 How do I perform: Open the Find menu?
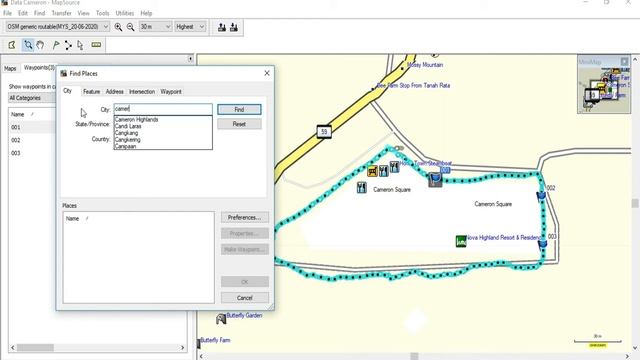pos(40,13)
